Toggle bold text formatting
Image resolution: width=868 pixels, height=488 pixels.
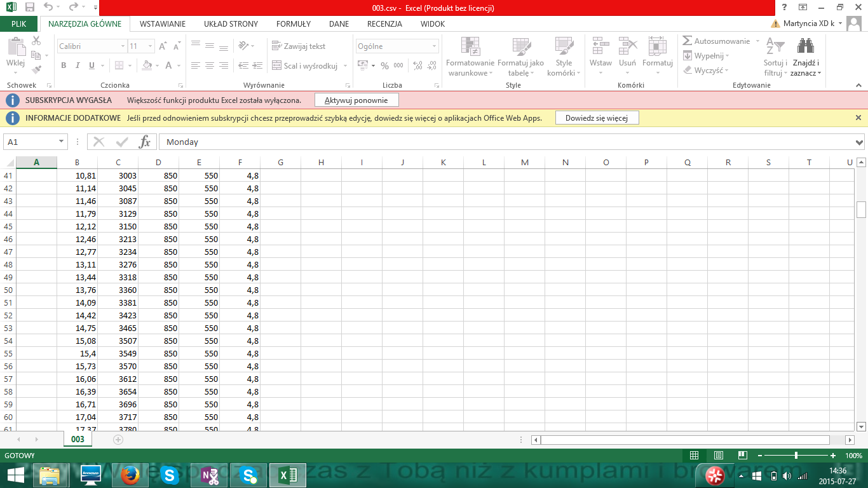point(64,65)
